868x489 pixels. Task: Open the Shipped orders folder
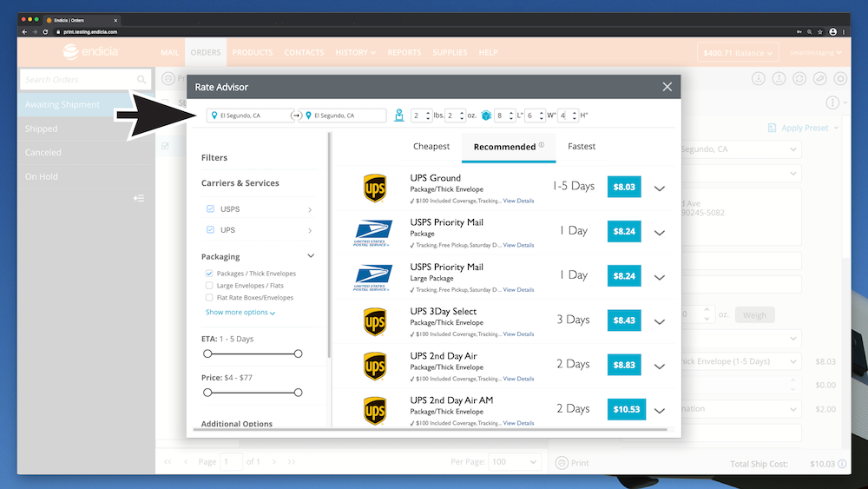41,129
